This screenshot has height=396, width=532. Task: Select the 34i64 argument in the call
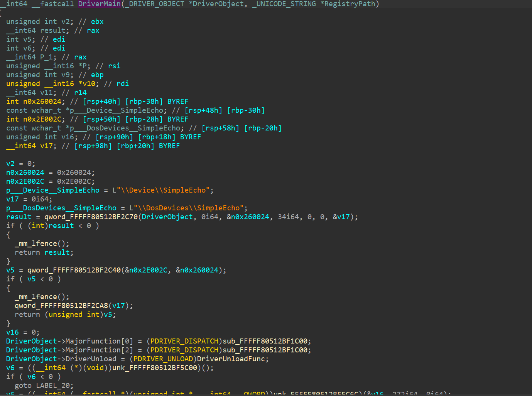point(289,217)
